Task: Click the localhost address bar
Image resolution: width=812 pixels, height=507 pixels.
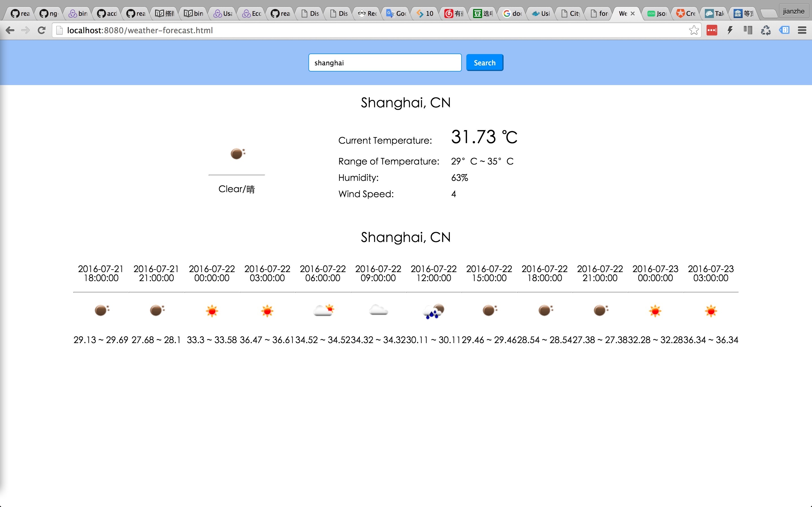Action: tap(369, 30)
